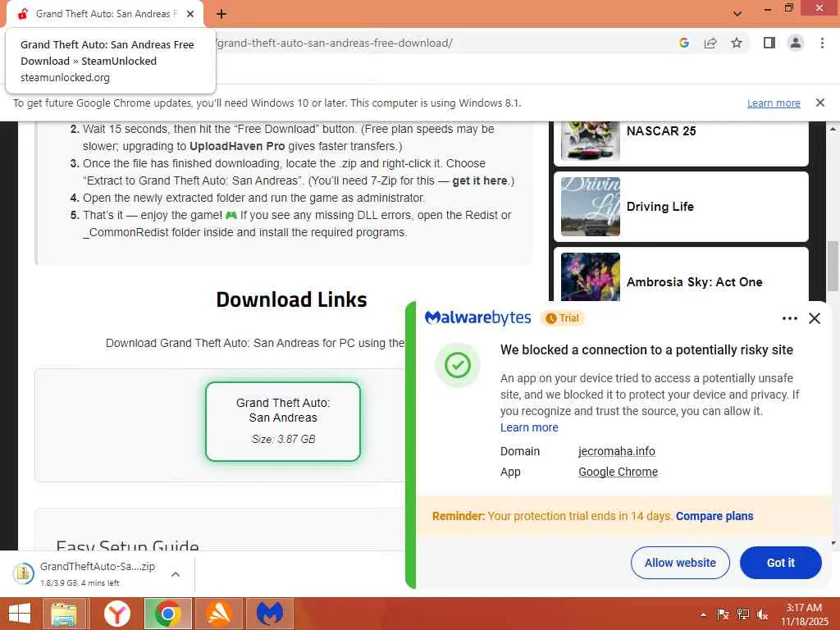Open Chrome profile avatar menu
Screen dimensions: 840x630
pyautogui.click(x=796, y=43)
